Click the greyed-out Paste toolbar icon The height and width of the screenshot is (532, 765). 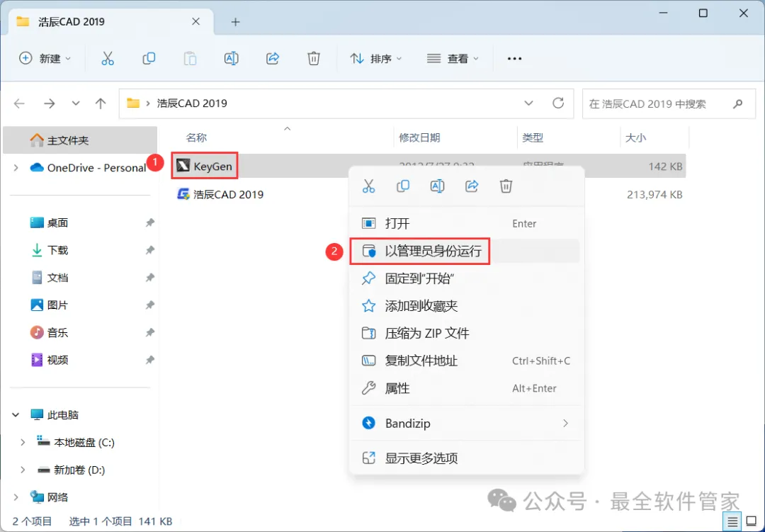[x=190, y=59]
